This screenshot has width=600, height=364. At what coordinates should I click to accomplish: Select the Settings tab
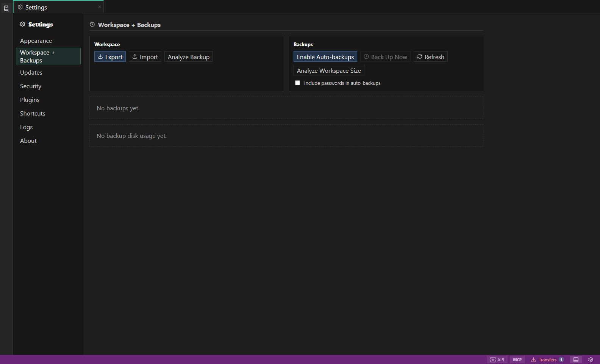(x=58, y=7)
